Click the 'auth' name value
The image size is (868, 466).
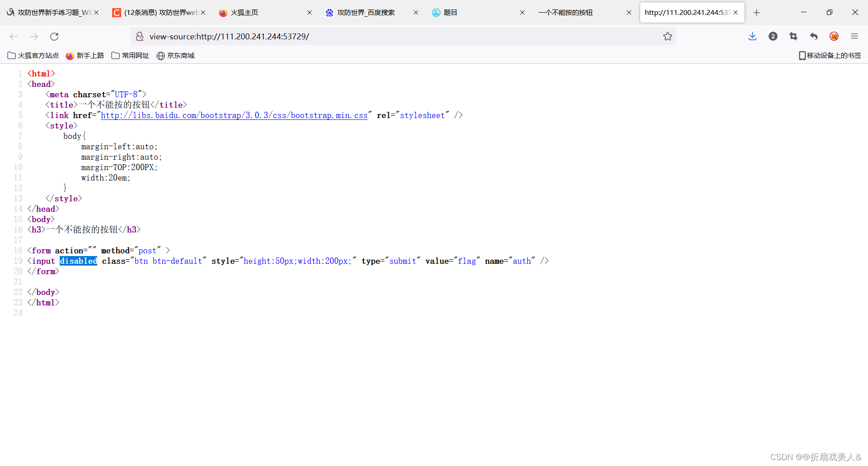pos(522,261)
